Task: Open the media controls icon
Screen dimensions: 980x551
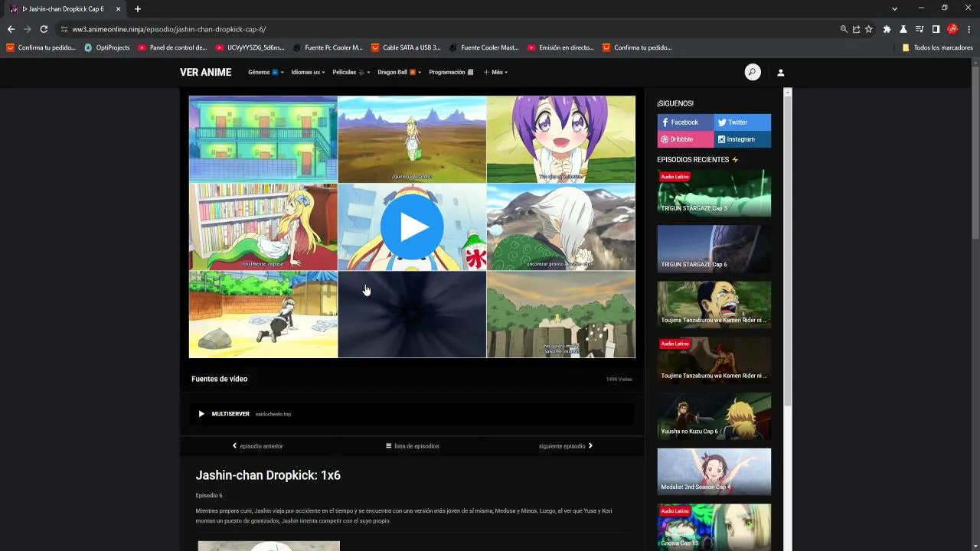Action: (x=920, y=29)
